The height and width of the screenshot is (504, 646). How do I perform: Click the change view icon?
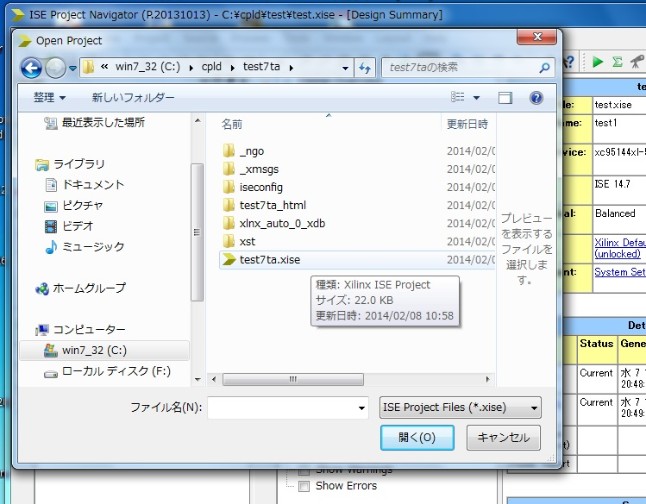point(458,97)
